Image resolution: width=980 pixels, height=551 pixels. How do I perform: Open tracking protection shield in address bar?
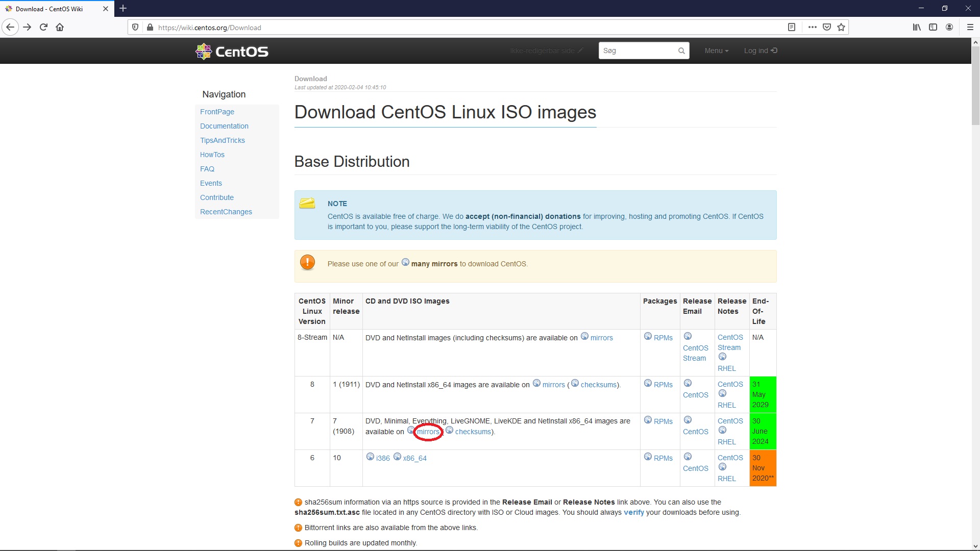coord(135,28)
